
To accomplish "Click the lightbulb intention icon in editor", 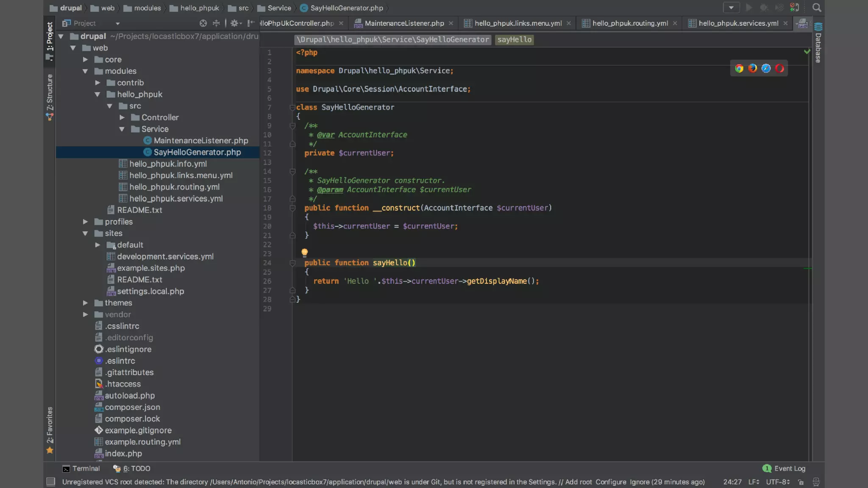I will point(304,253).
